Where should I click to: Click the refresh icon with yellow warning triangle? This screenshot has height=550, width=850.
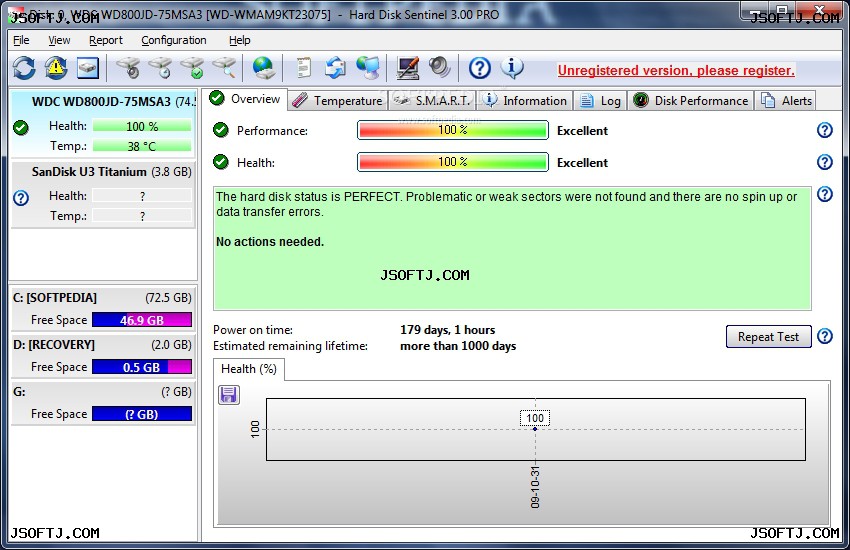click(56, 68)
